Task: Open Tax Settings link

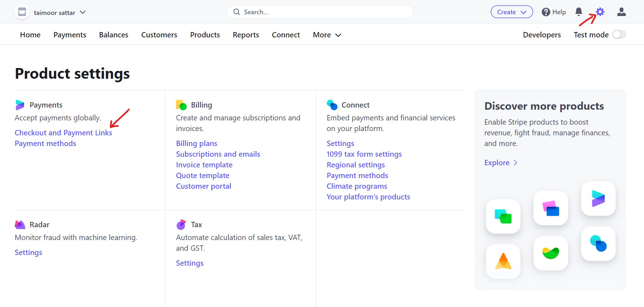Action: [190, 263]
